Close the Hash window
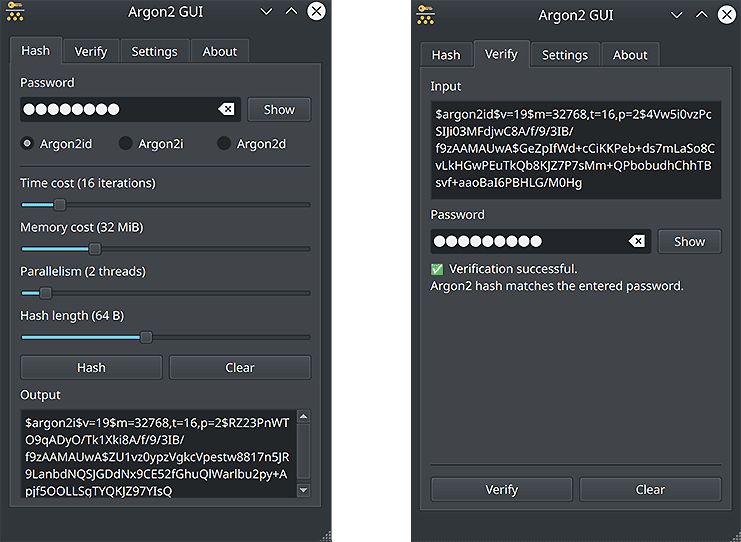This screenshot has width=741, height=542. [x=316, y=11]
